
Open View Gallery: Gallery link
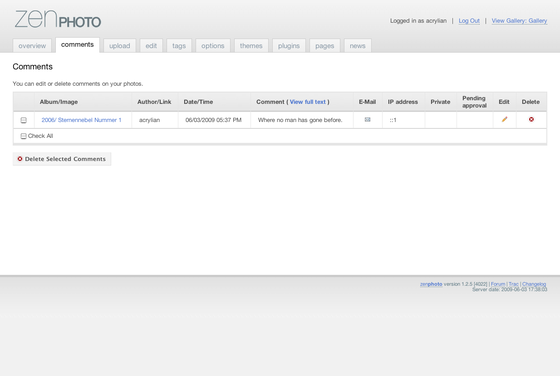pyautogui.click(x=519, y=21)
